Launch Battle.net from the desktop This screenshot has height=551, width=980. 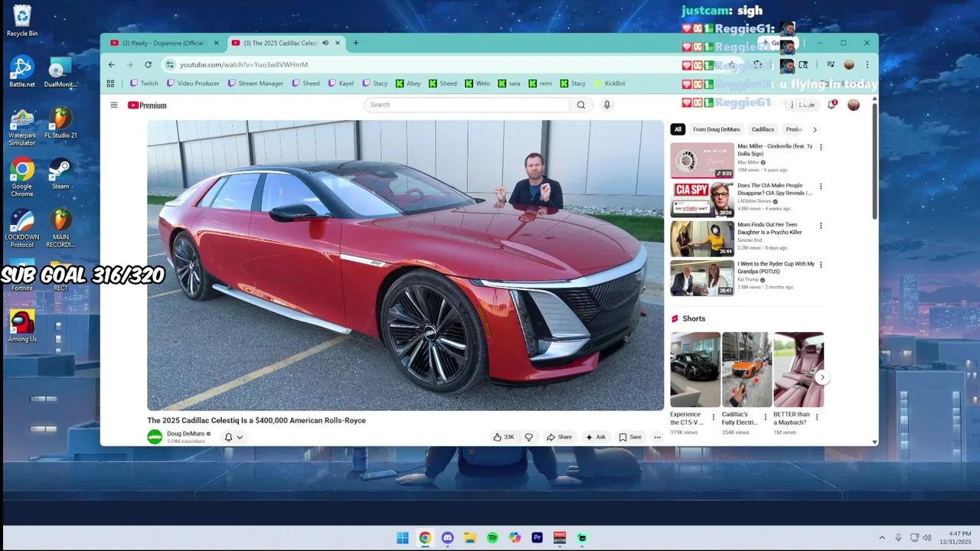[x=22, y=73]
